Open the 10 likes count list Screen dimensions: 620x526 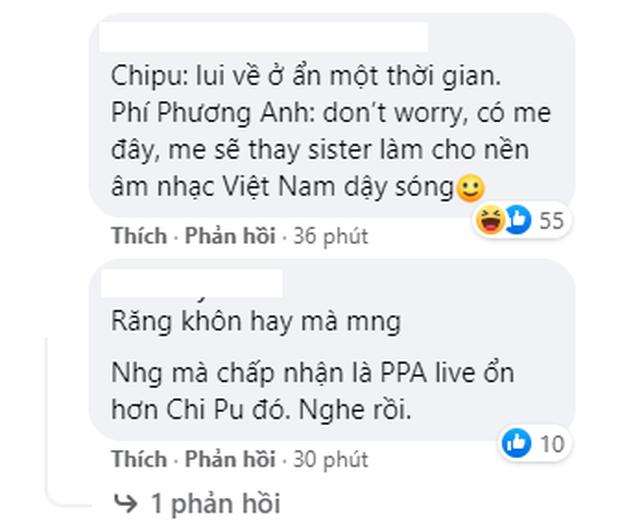552,444
